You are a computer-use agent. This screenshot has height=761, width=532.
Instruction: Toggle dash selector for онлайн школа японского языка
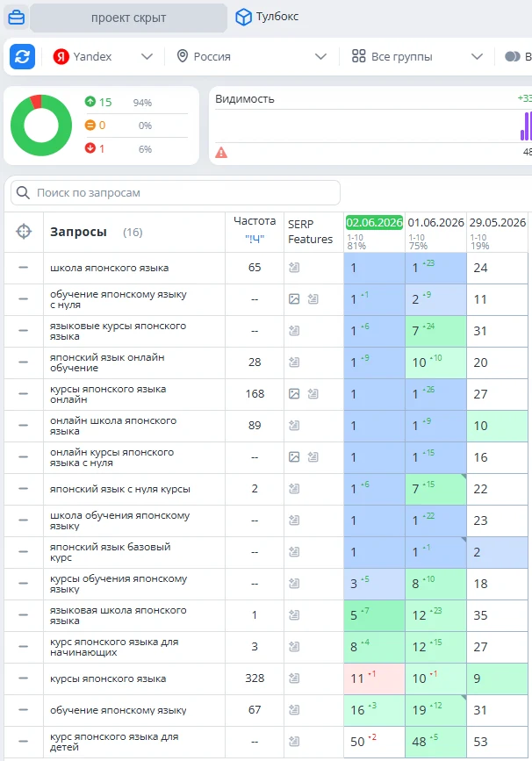pos(24,425)
